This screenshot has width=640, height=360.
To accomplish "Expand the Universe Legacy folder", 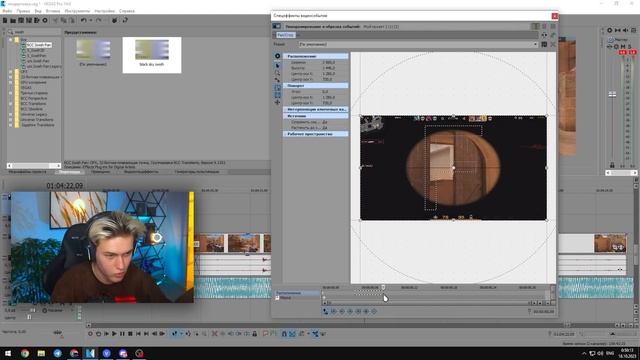I will tap(11, 114).
